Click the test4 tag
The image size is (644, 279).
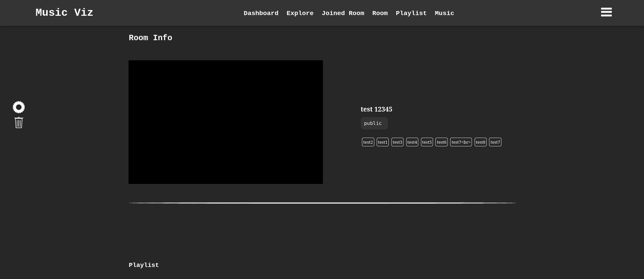click(412, 142)
